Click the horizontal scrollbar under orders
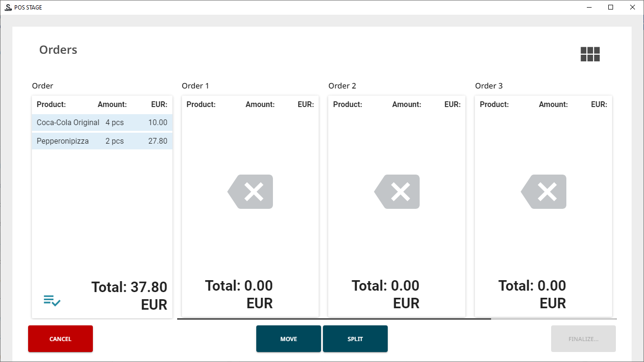This screenshot has height=362, width=644. [333, 319]
